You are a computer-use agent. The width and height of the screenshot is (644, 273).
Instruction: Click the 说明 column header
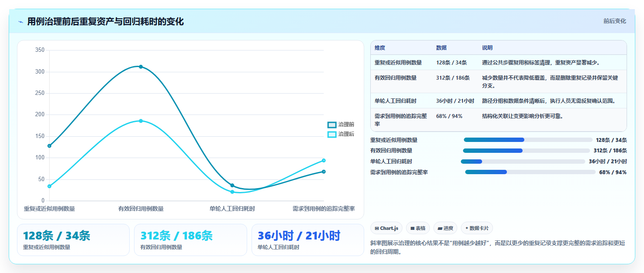(487, 48)
